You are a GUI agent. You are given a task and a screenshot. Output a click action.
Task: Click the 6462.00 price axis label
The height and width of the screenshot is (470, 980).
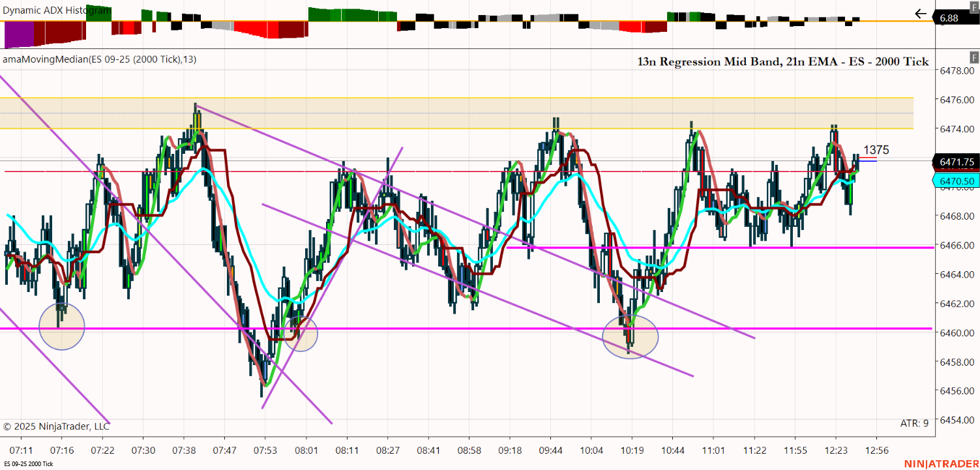956,304
